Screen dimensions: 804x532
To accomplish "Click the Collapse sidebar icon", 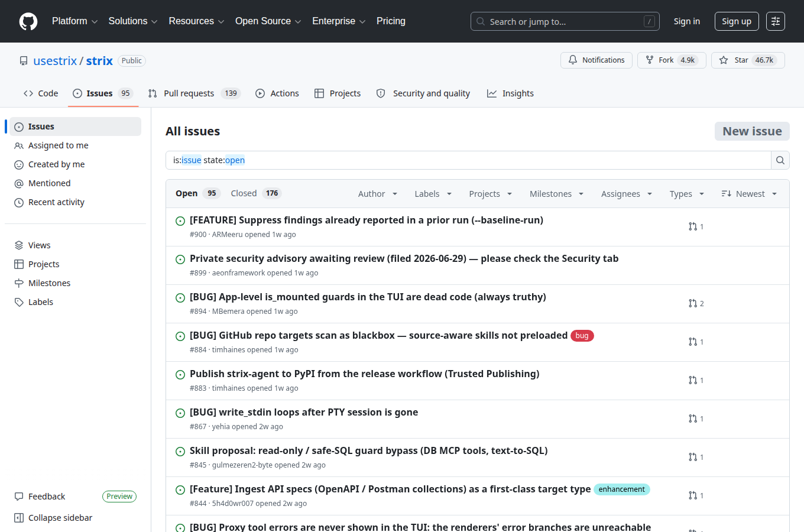I will [19, 518].
